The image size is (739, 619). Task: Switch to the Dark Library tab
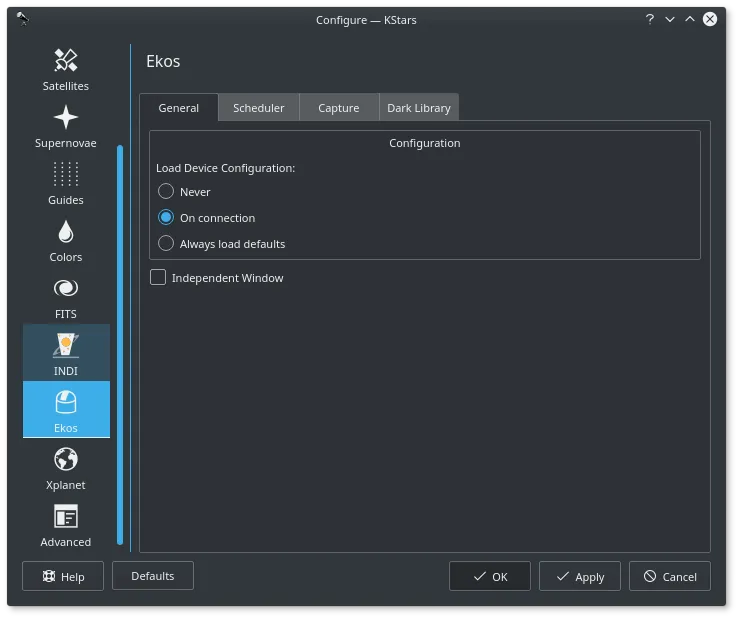click(x=419, y=108)
